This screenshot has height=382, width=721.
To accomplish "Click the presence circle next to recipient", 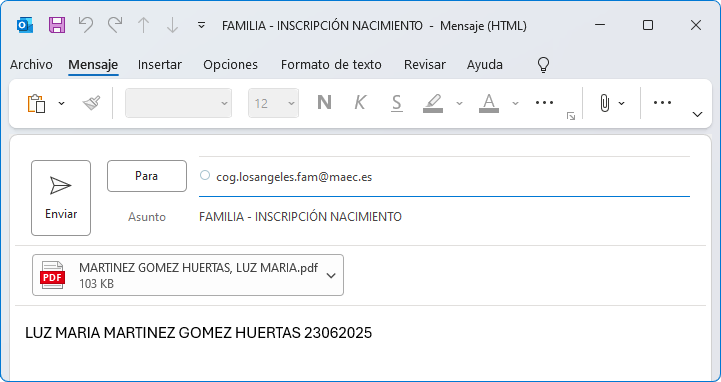I will point(205,175).
